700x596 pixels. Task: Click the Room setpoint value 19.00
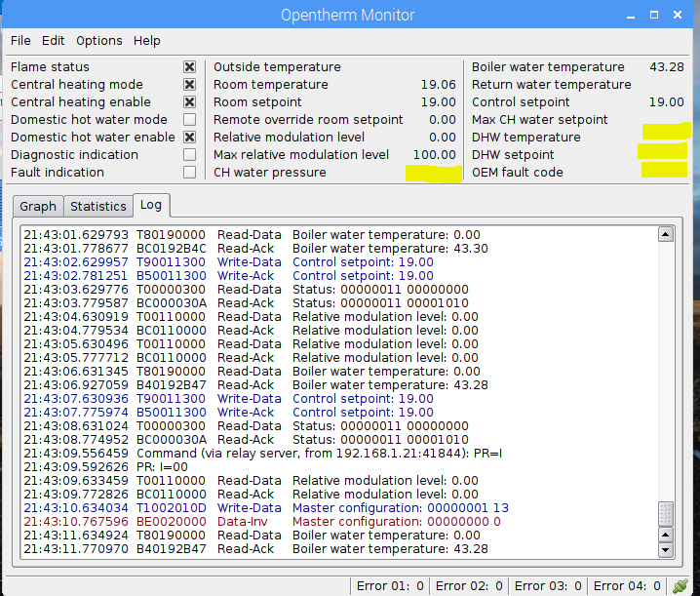coord(439,101)
